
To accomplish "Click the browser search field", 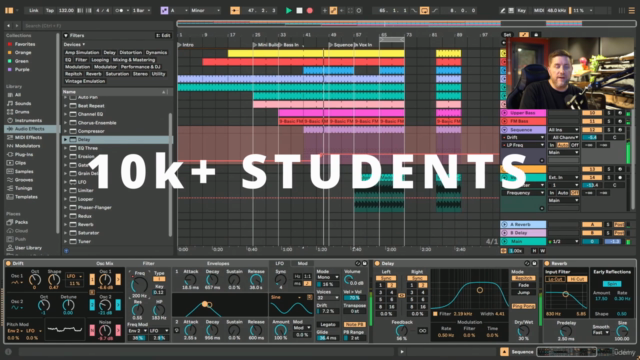I will (x=98, y=26).
